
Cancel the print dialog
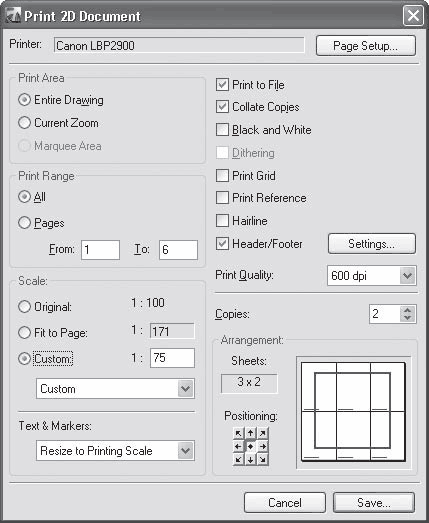point(285,503)
